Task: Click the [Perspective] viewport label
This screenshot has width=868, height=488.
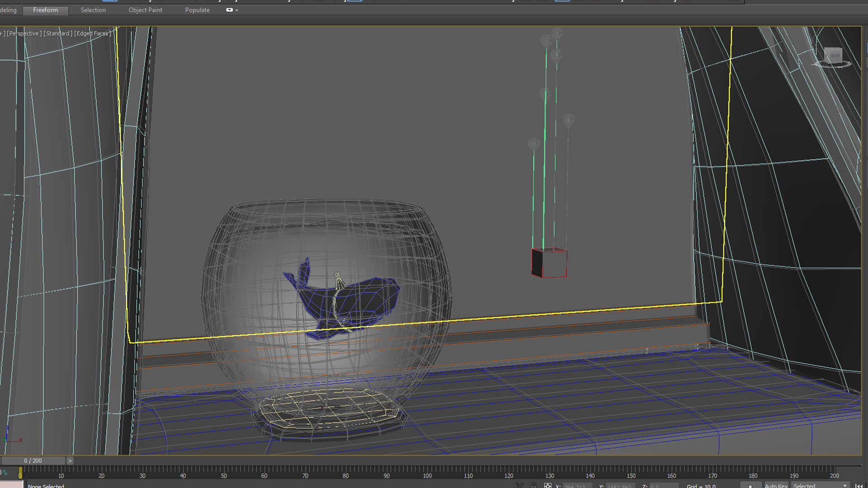Action: click(24, 33)
